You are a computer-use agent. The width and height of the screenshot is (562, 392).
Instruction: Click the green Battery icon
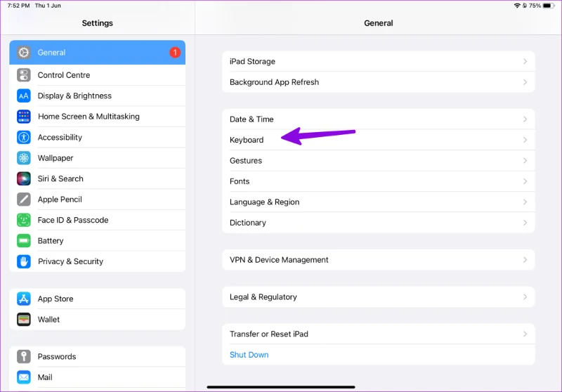coord(24,241)
